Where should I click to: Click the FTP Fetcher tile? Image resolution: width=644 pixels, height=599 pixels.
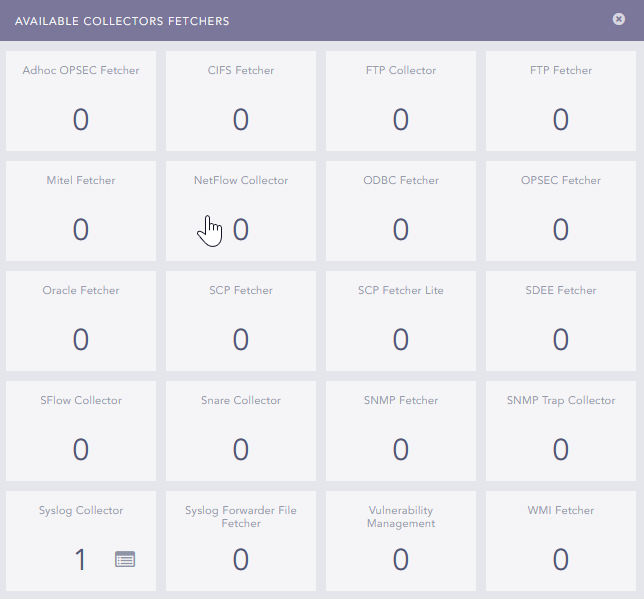point(561,101)
